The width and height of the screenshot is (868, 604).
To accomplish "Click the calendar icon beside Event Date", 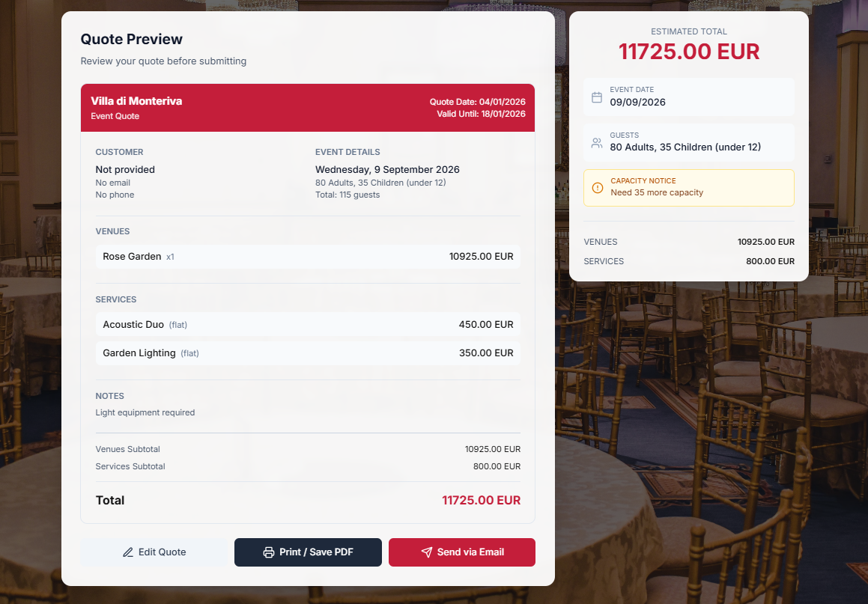I will click(597, 97).
